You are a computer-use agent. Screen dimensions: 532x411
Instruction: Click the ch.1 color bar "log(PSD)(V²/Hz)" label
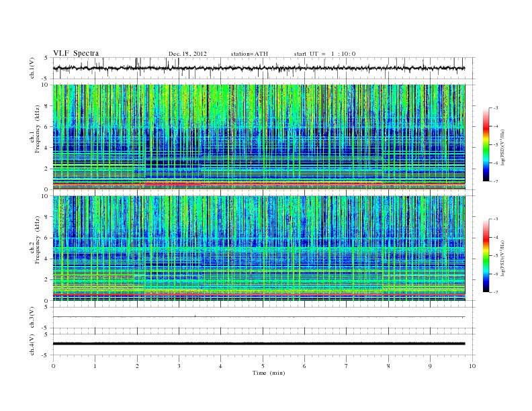point(502,147)
